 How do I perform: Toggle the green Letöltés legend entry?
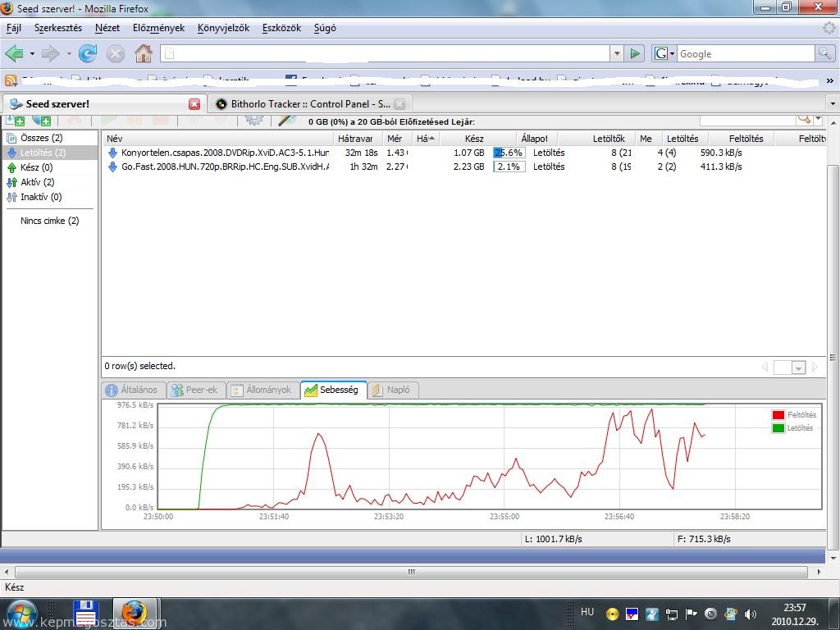point(778,428)
